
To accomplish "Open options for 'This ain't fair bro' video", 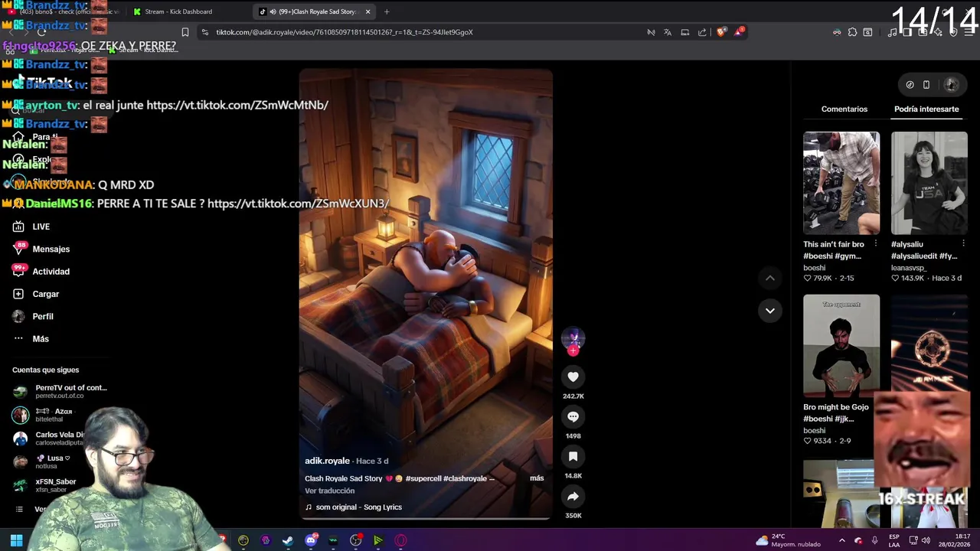I will 875,244.
